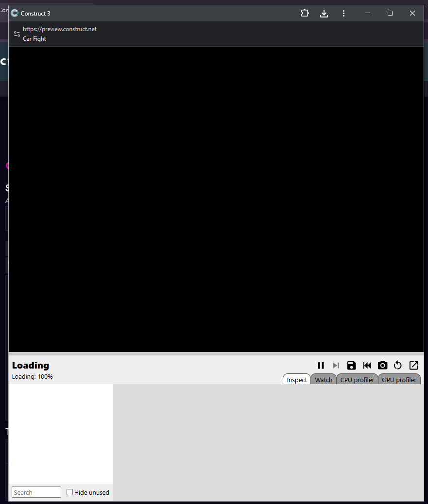Switch to the Inspect tab

point(297,380)
